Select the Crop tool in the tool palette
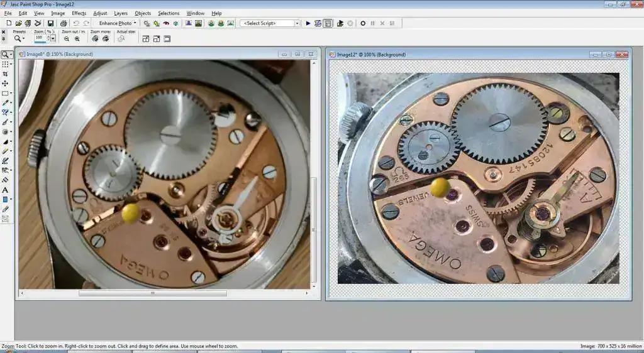 [x=6, y=73]
